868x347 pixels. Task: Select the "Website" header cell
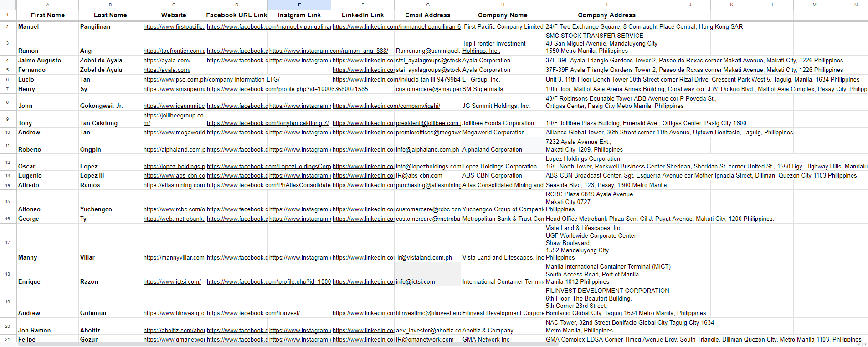tap(174, 15)
